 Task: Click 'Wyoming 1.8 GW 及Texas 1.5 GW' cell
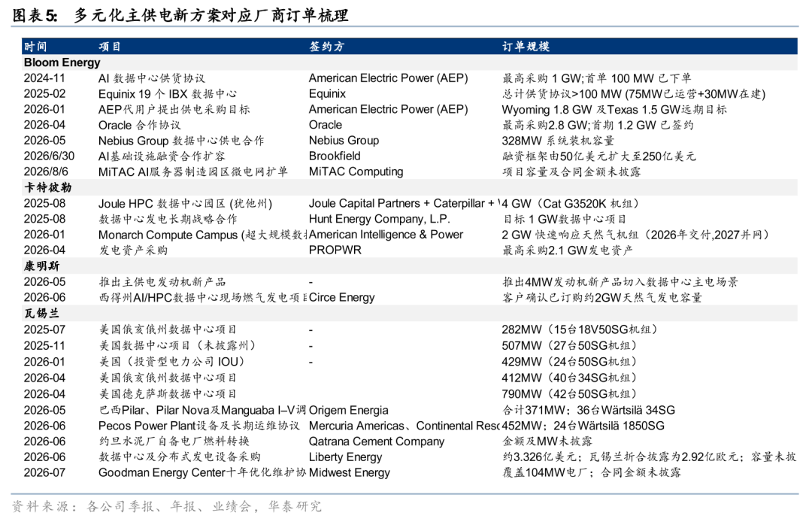pos(614,109)
